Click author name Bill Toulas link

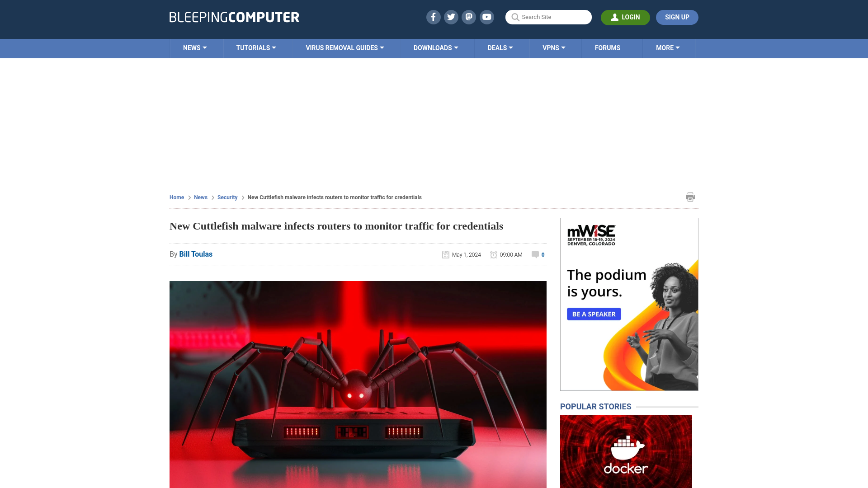[x=196, y=254]
